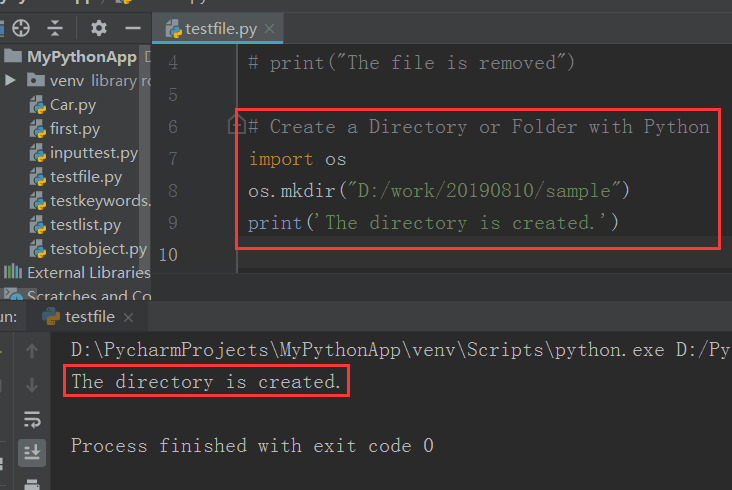This screenshot has width=732, height=490.
Task: Click the External Libraries bar-chart icon
Action: tap(13, 271)
